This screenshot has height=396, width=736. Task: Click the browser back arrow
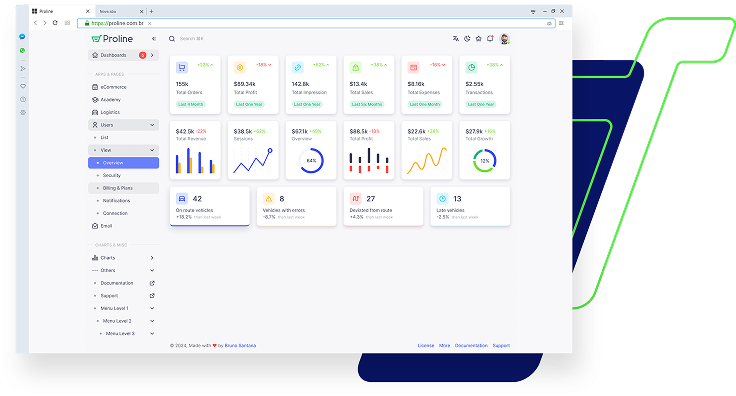(x=35, y=23)
